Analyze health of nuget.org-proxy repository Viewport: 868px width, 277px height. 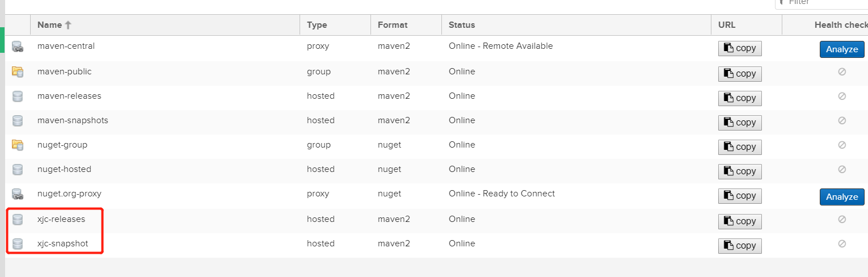pos(842,197)
